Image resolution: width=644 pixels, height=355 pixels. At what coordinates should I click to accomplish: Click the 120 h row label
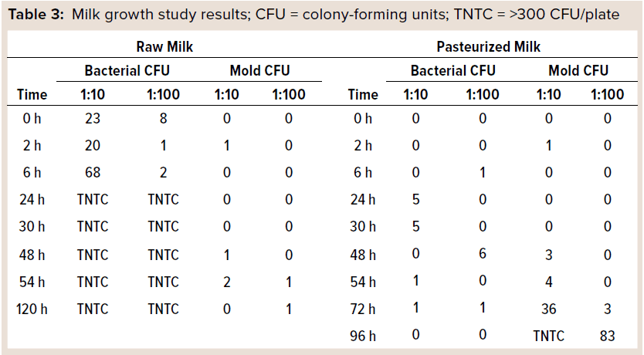point(32,309)
